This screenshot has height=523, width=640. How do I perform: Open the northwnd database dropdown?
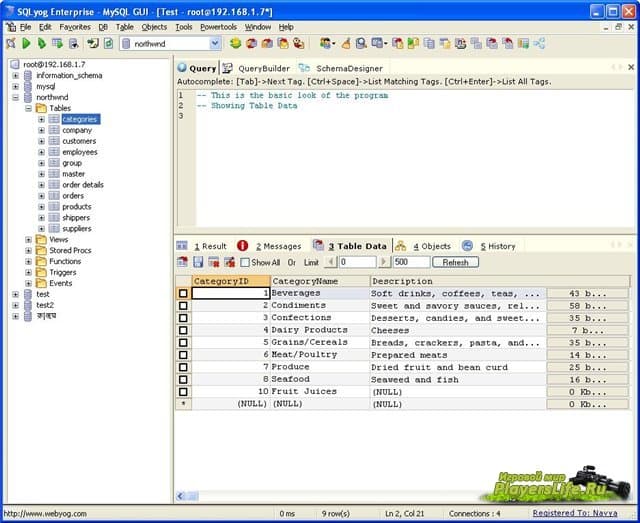(215, 43)
